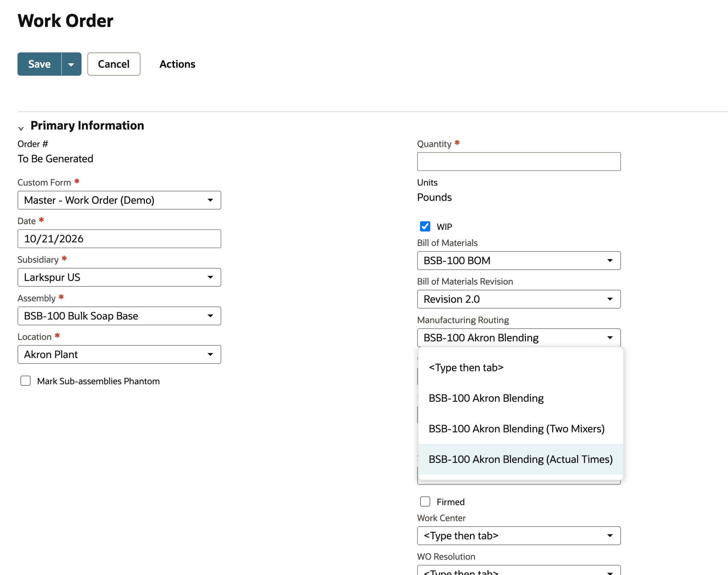This screenshot has height=575, width=728.
Task: Click the Bill of Materials Revision arrow
Action: (x=610, y=299)
